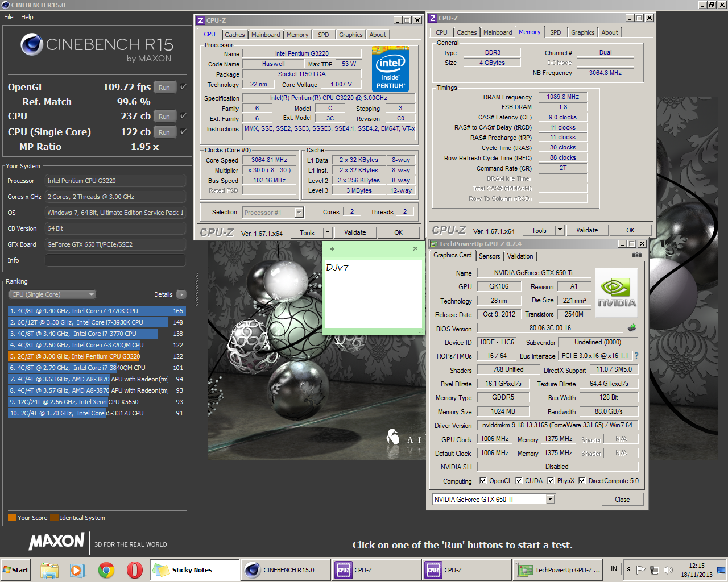Run the OpenGL benchmark

click(164, 88)
